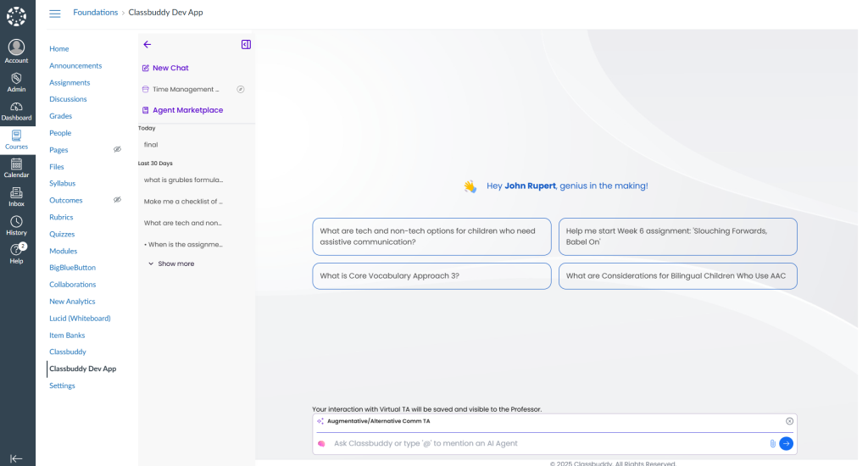
Task: Open the compass icon beside Time Management
Action: [x=240, y=89]
